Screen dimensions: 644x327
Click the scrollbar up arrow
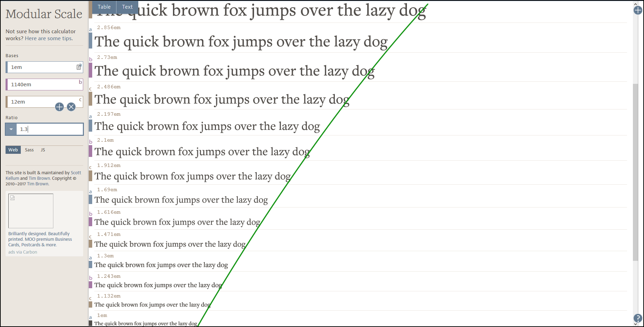point(635,4)
